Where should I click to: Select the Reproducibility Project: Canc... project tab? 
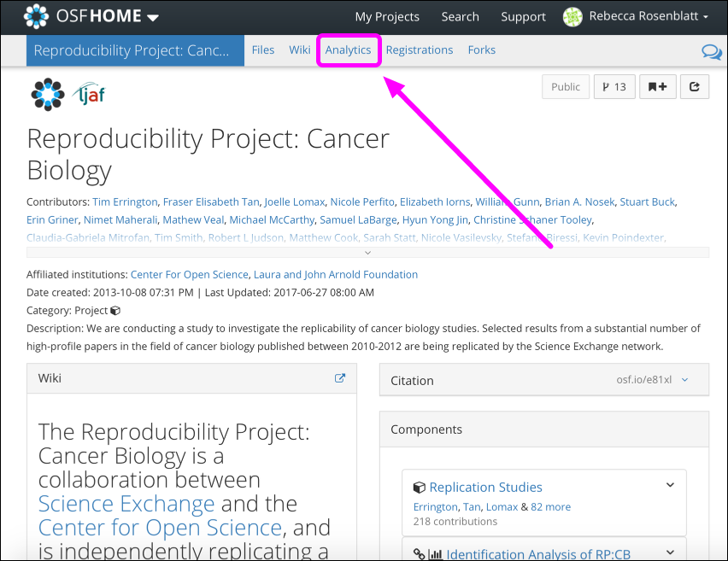tap(135, 50)
